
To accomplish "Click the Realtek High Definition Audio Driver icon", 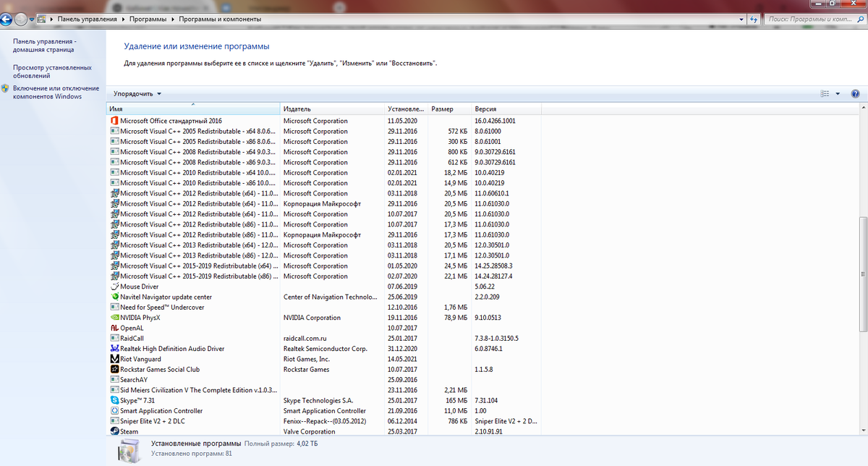I will click(x=114, y=349).
